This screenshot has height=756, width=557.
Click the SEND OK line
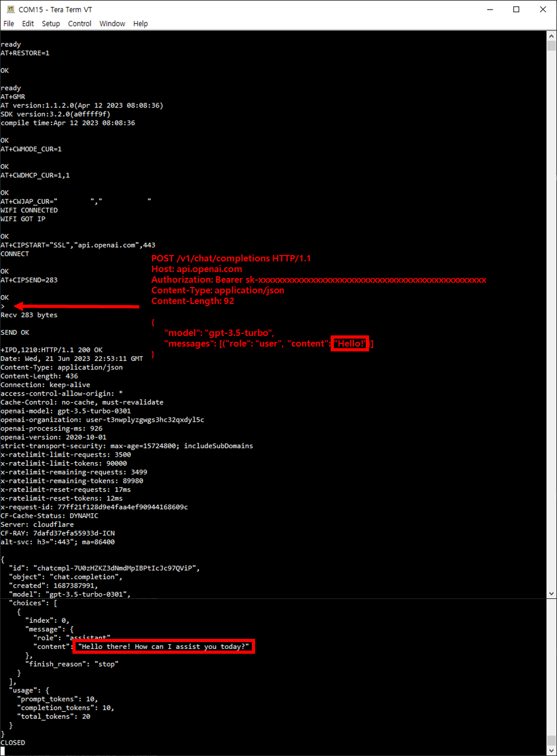[15, 333]
